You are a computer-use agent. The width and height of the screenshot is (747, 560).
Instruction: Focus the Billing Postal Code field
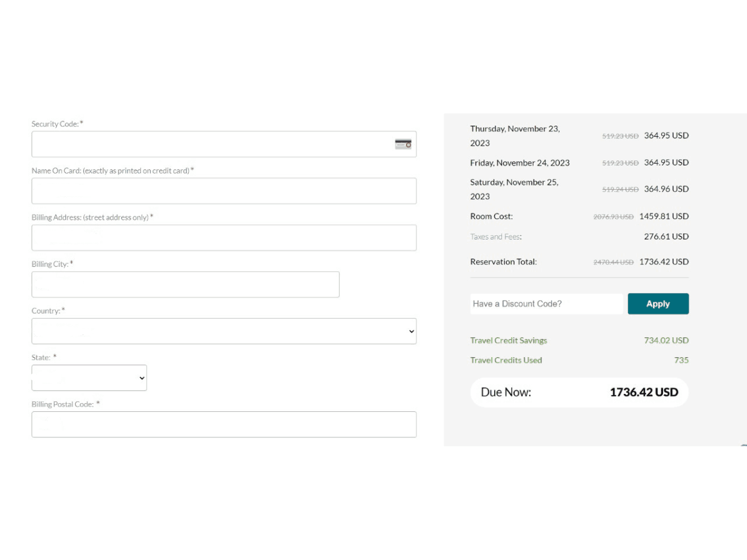point(224,424)
